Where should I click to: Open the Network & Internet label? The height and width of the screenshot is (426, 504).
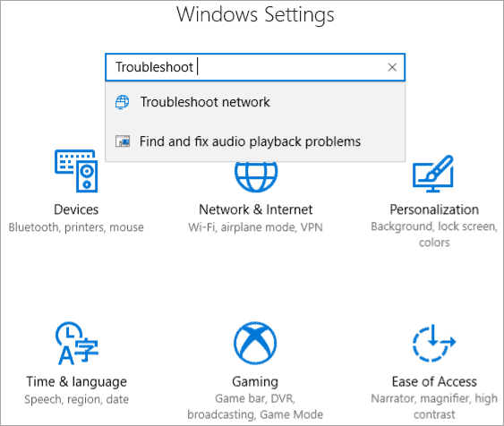coord(255,209)
